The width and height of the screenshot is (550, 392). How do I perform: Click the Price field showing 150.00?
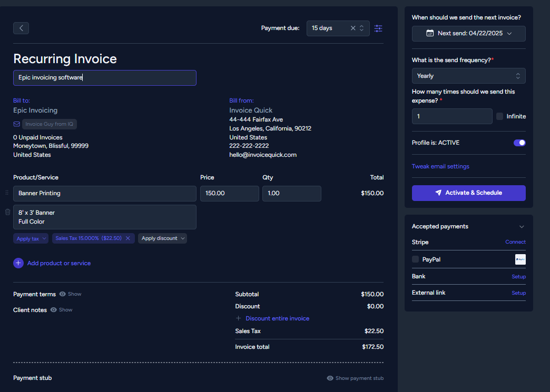pyautogui.click(x=229, y=194)
